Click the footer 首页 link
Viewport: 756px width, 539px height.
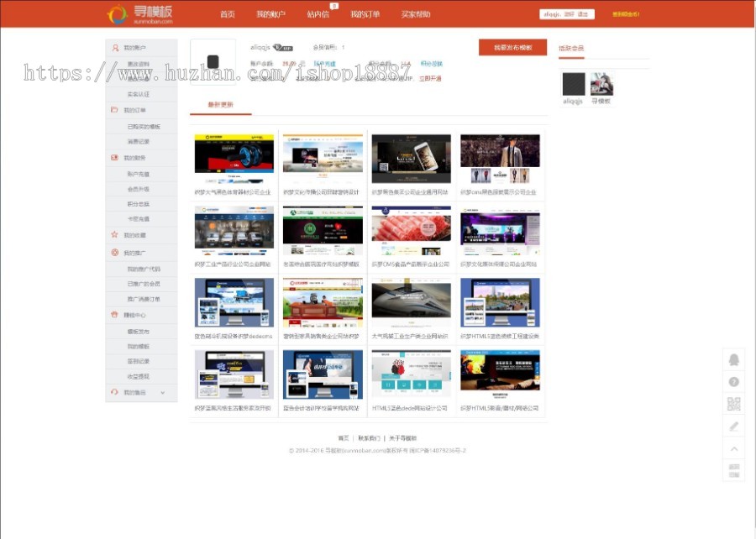(344, 438)
